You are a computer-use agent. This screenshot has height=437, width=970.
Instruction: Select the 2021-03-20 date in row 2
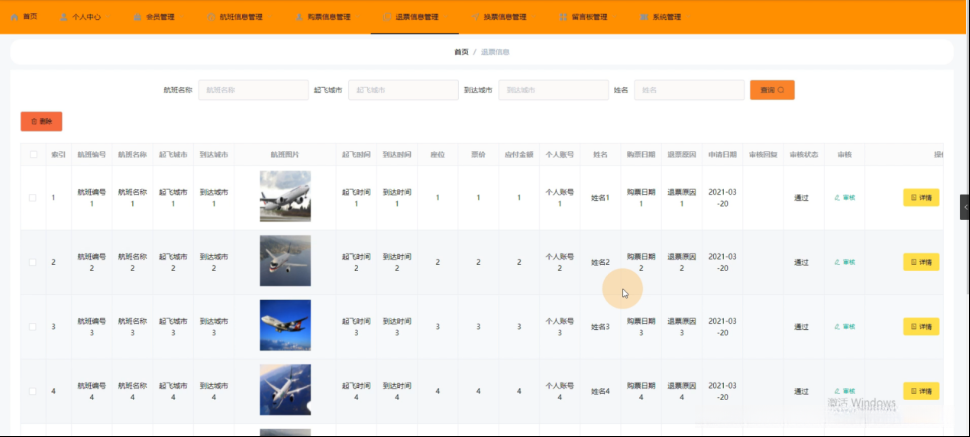click(x=723, y=262)
